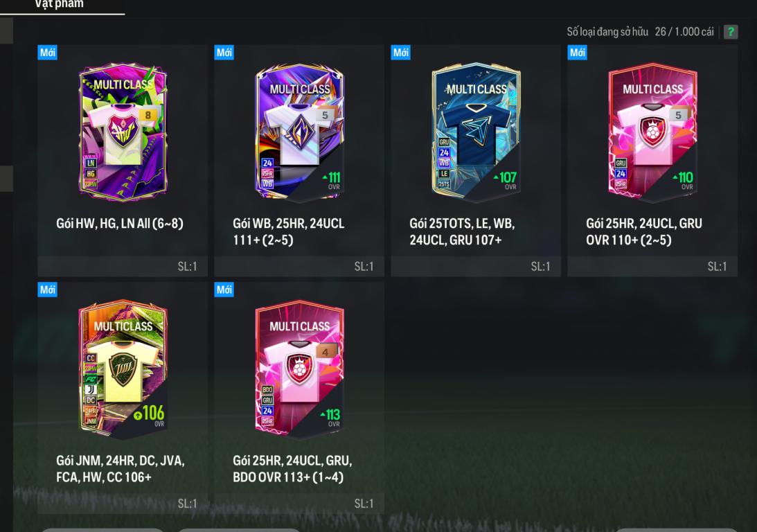Image resolution: width=757 pixels, height=532 pixels.
Task: Click the Mới badge on the 25TOTS pack
Action: [x=401, y=53]
